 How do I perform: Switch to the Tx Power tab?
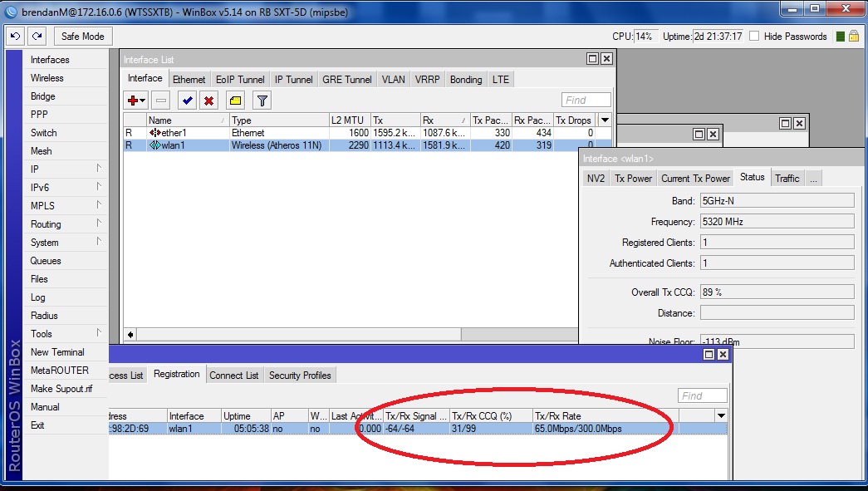tap(633, 179)
